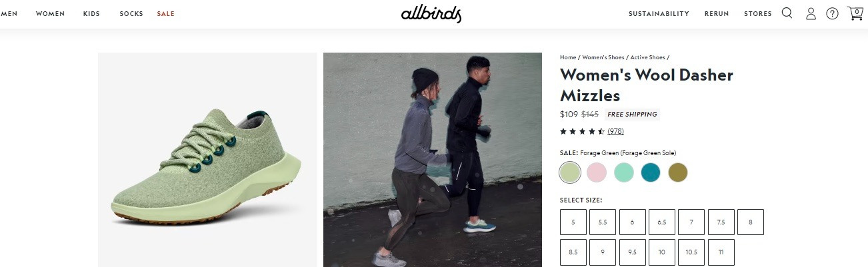The height and width of the screenshot is (267, 868).
Task: Open the 978 reviews link
Action: pos(615,131)
